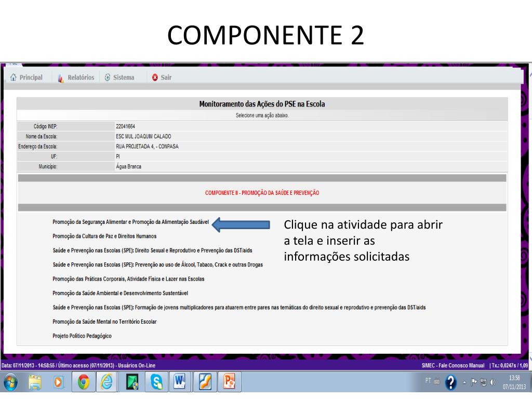Viewport: 532px width, 399px height.
Task: Open Windows Explorer from taskbar
Action: click(x=35, y=382)
